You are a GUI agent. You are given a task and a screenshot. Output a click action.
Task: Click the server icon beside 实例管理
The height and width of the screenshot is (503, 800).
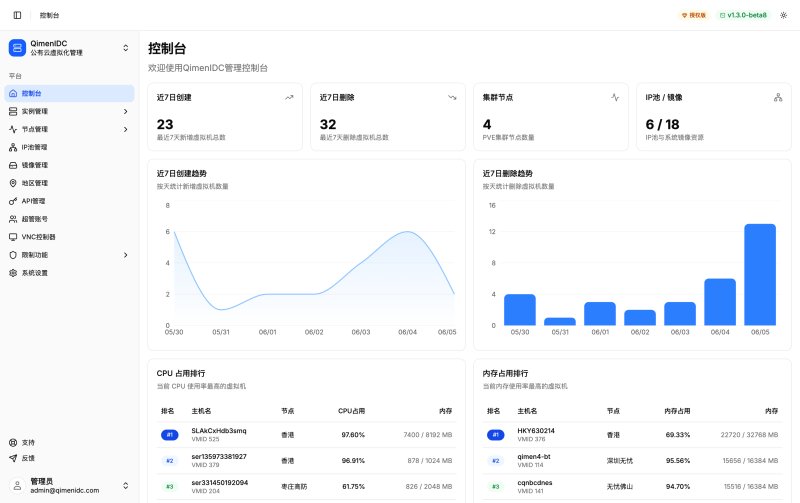click(x=13, y=111)
